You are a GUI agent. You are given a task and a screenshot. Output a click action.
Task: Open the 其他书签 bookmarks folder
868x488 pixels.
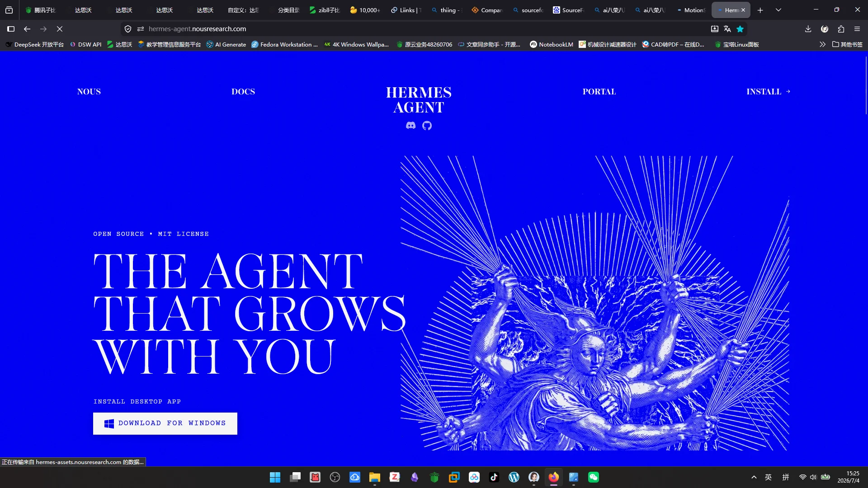pyautogui.click(x=847, y=44)
